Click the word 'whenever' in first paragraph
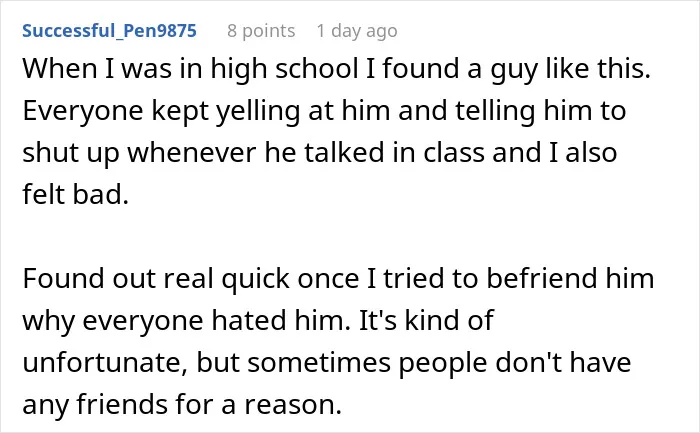Image resolution: width=700 pixels, height=433 pixels. pyautogui.click(x=192, y=153)
